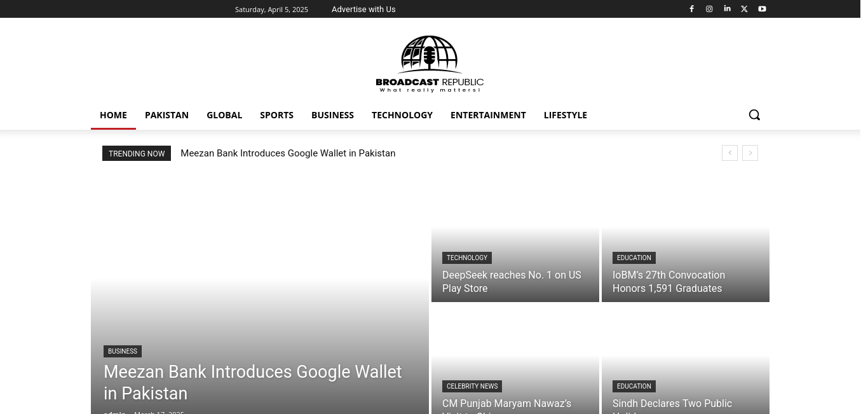The height and width of the screenshot is (414, 868).
Task: Open the X (Twitter) social icon
Action: tap(744, 9)
